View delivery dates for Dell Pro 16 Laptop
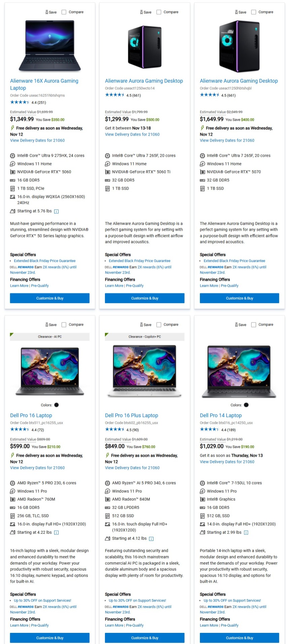 [37, 468]
